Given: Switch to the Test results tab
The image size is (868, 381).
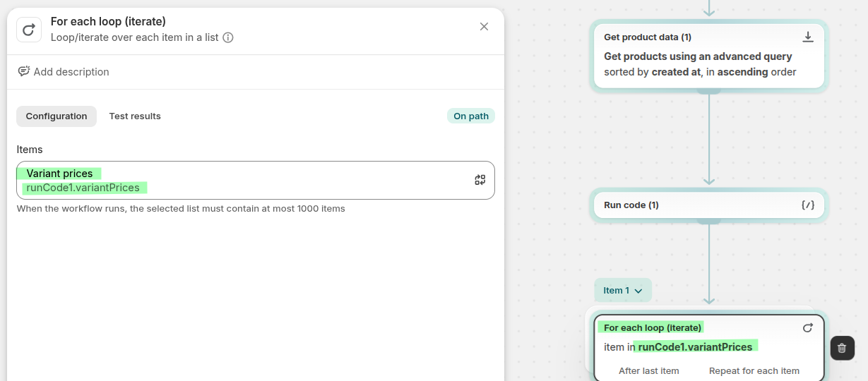Looking at the screenshot, I should (x=135, y=116).
